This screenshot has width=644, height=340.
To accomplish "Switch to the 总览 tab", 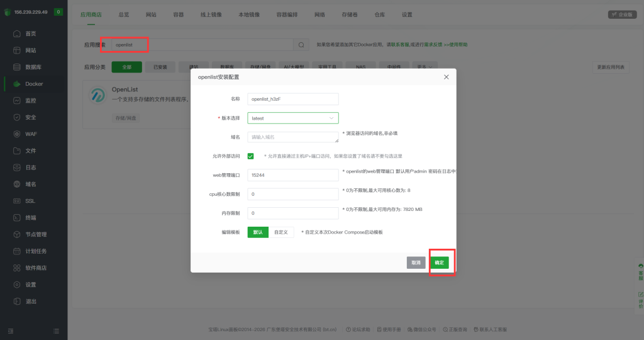I will coord(124,14).
